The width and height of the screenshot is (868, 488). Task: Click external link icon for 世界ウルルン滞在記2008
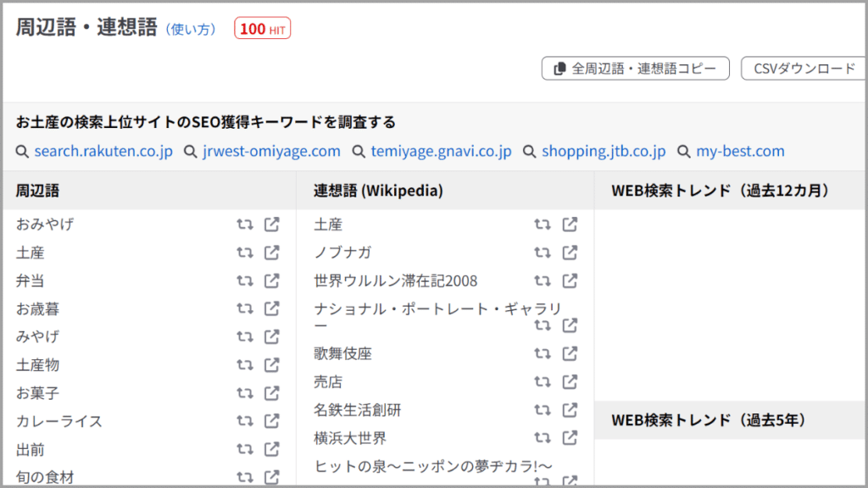[x=570, y=280]
